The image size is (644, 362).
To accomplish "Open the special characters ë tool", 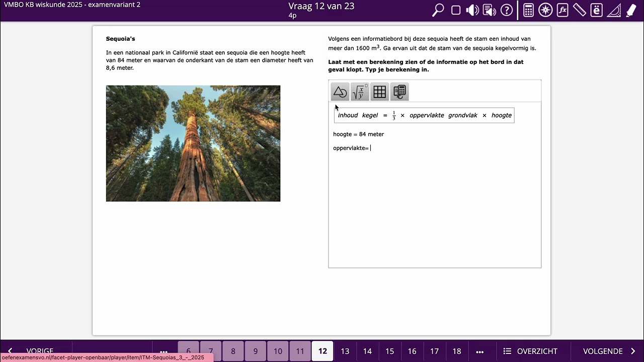I will coord(597,10).
